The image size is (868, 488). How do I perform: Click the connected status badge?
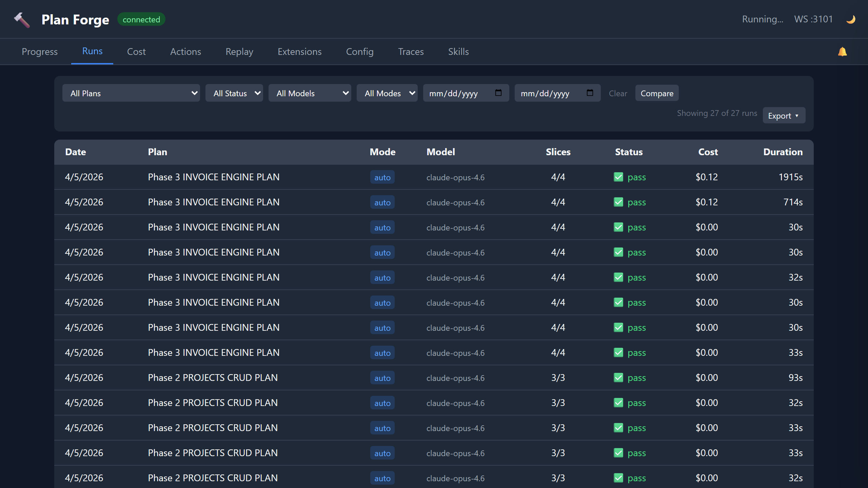coord(141,19)
